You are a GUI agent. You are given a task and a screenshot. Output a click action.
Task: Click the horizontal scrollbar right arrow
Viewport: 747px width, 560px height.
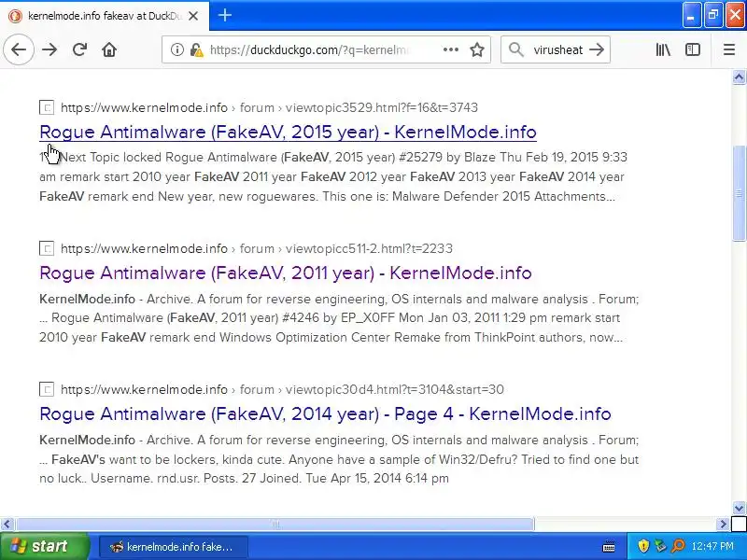(x=723, y=525)
